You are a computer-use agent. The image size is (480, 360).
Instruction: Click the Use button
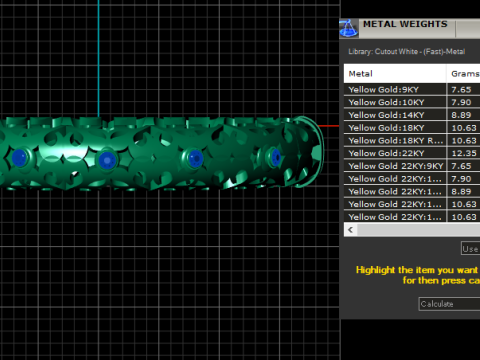click(x=470, y=249)
